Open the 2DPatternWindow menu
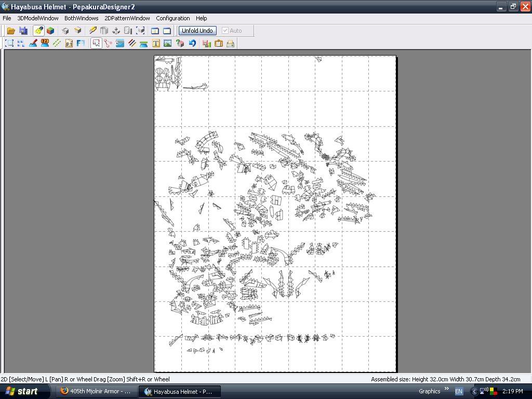Image resolution: width=532 pixels, height=399 pixels. click(127, 18)
